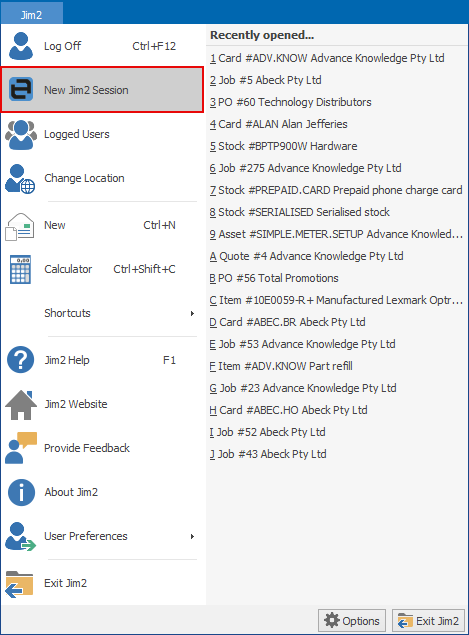469x635 pixels.
Task: Click the Calculator icon
Action: click(x=20, y=270)
